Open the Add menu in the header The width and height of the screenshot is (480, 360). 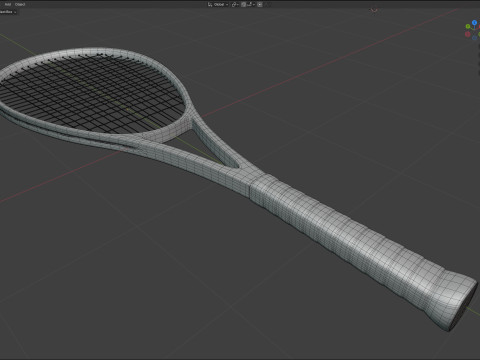pyautogui.click(x=8, y=4)
